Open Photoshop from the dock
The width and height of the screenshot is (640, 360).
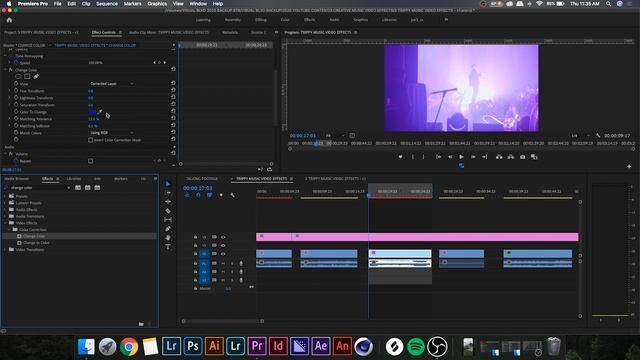(x=193, y=346)
